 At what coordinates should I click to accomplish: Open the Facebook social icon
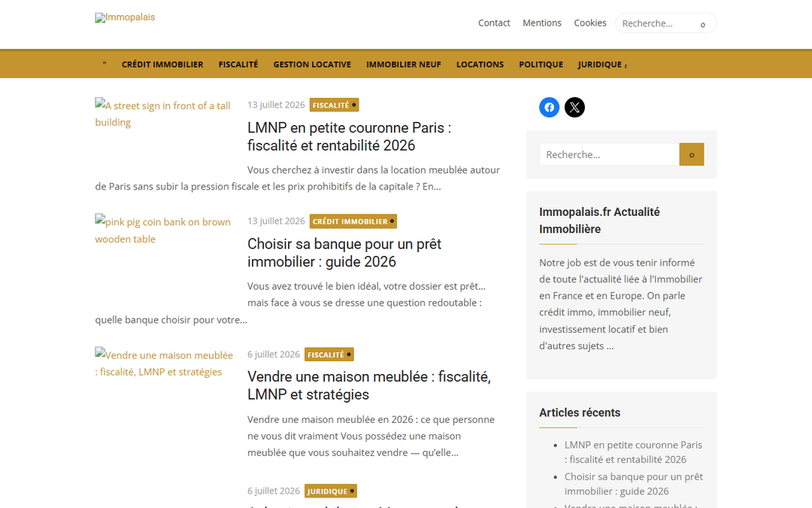549,108
